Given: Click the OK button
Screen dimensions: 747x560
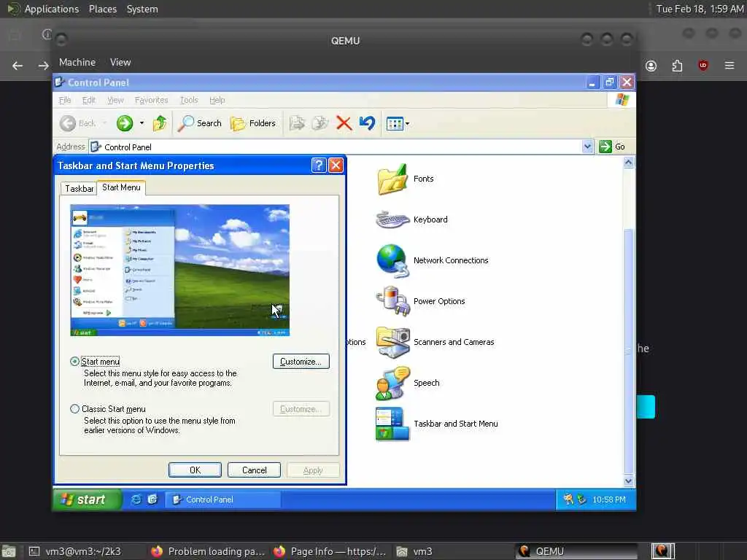Looking at the screenshot, I should pyautogui.click(x=195, y=470).
